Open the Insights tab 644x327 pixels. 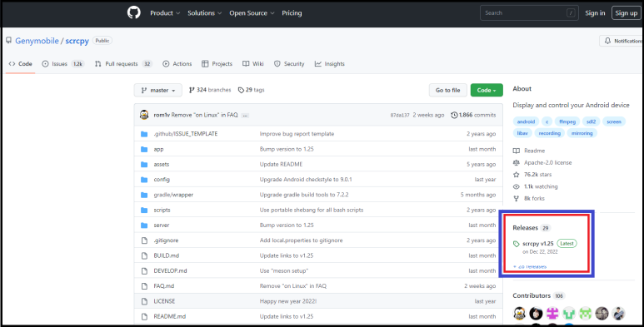(329, 63)
